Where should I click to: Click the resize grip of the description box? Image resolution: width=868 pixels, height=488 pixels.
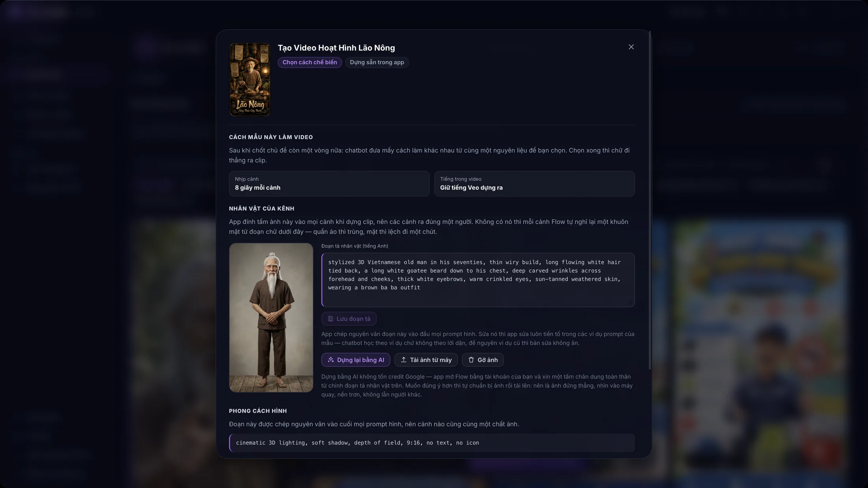630,302
